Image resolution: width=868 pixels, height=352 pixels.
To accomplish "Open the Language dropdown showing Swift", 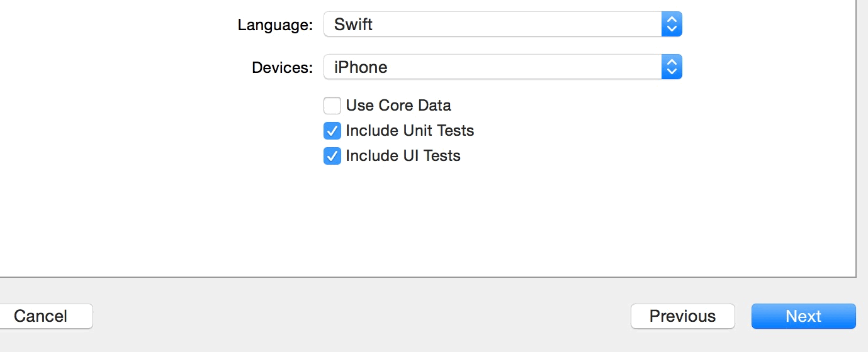I will [x=502, y=25].
